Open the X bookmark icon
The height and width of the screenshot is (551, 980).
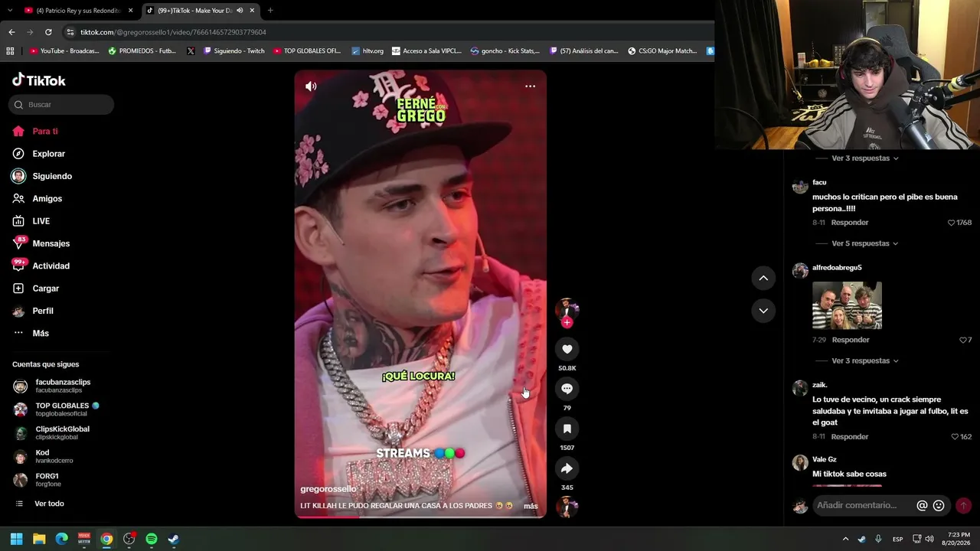tap(191, 51)
